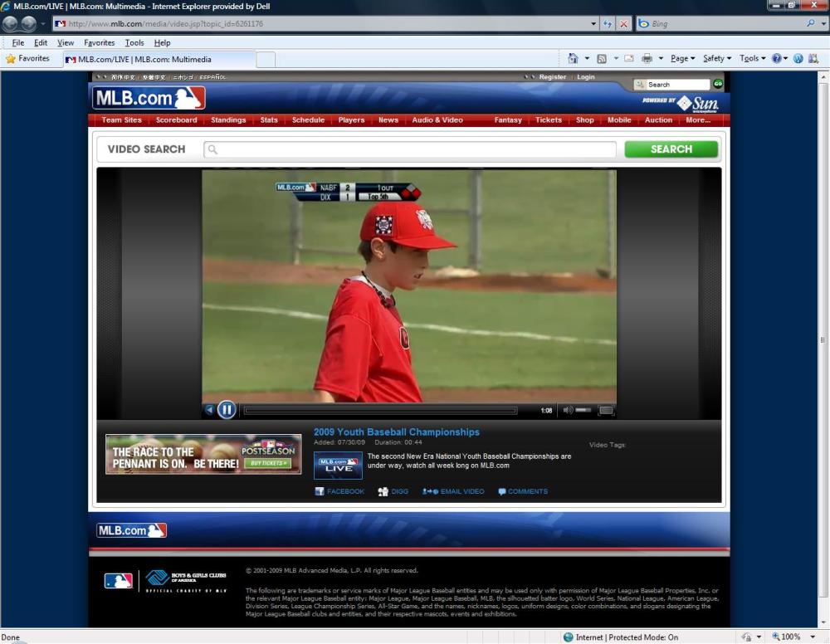Expand the Safety dropdown menu
The image size is (830, 644).
(x=717, y=59)
